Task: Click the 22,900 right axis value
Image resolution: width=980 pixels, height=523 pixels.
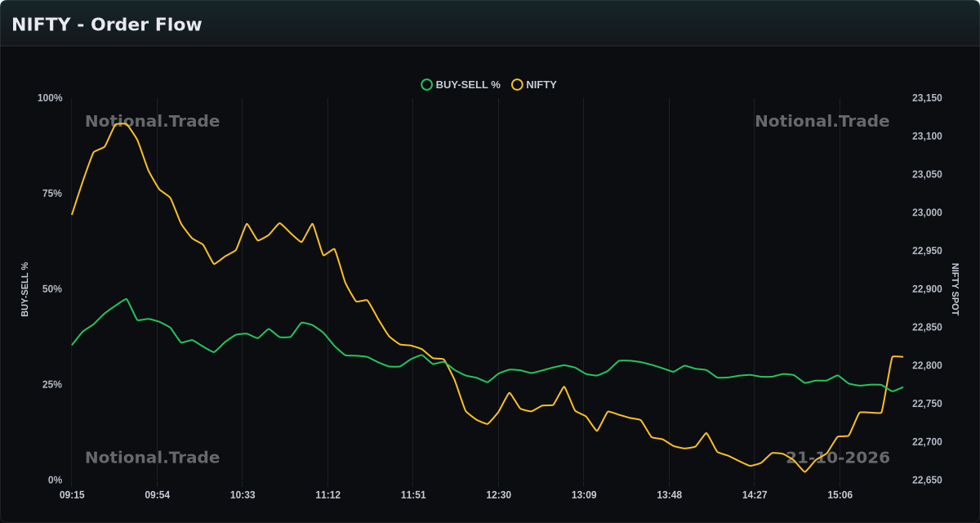Action: click(x=927, y=289)
